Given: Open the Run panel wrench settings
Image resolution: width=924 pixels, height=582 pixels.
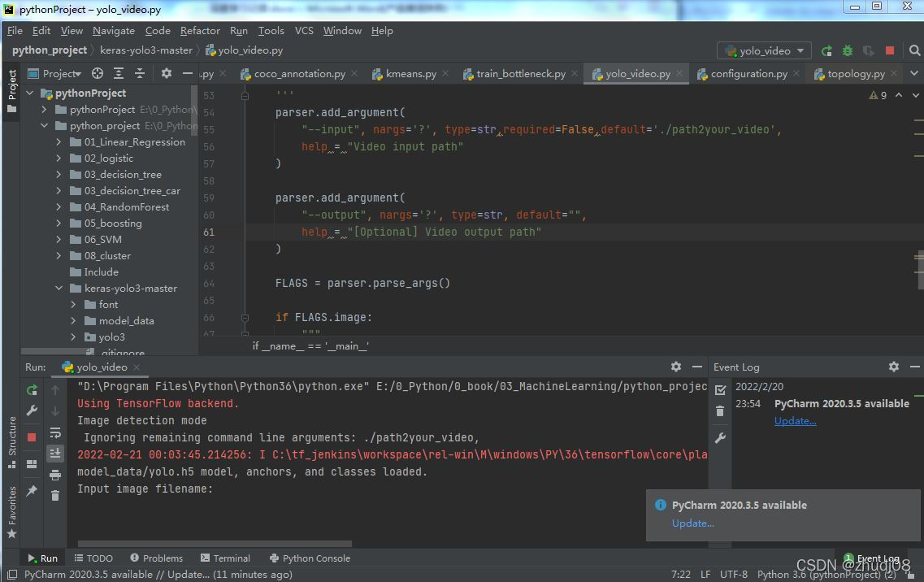Looking at the screenshot, I should pos(32,410).
